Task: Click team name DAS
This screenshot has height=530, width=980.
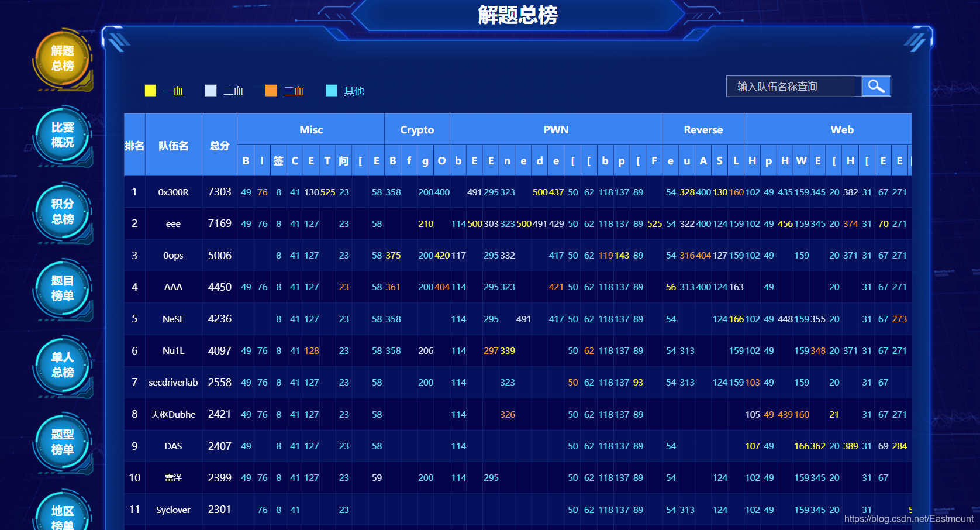Action: click(174, 446)
